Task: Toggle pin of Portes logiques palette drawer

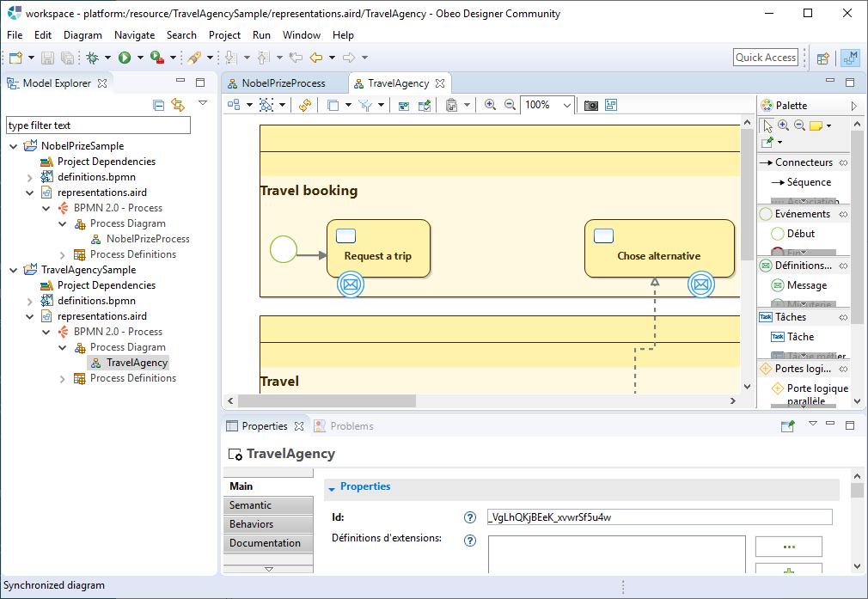Action: (843, 369)
